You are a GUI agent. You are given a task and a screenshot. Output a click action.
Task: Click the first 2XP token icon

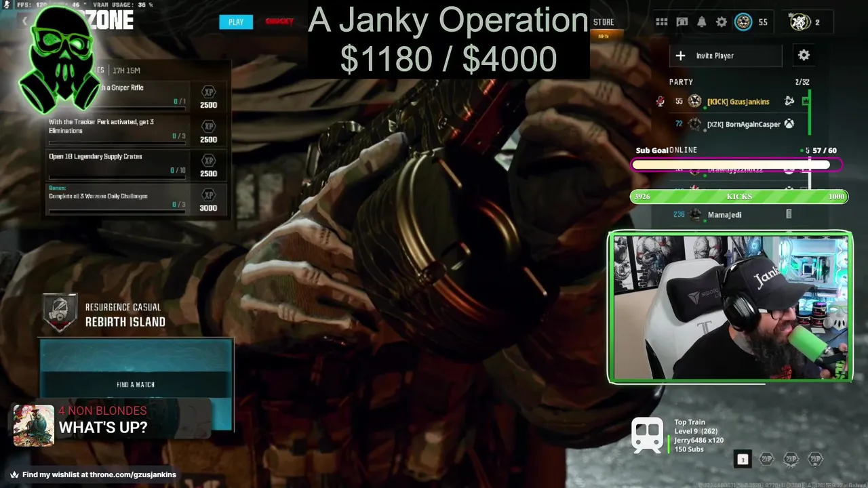766,460
